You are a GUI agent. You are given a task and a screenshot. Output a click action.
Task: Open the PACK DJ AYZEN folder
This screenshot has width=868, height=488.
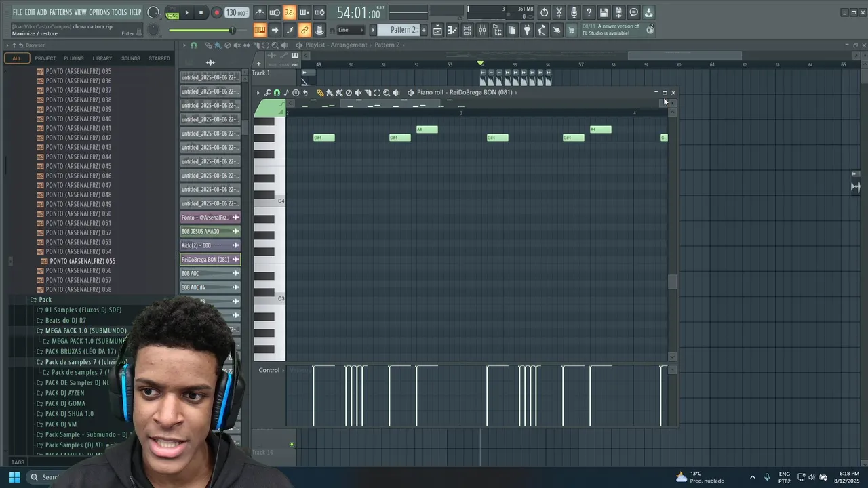coord(64,393)
